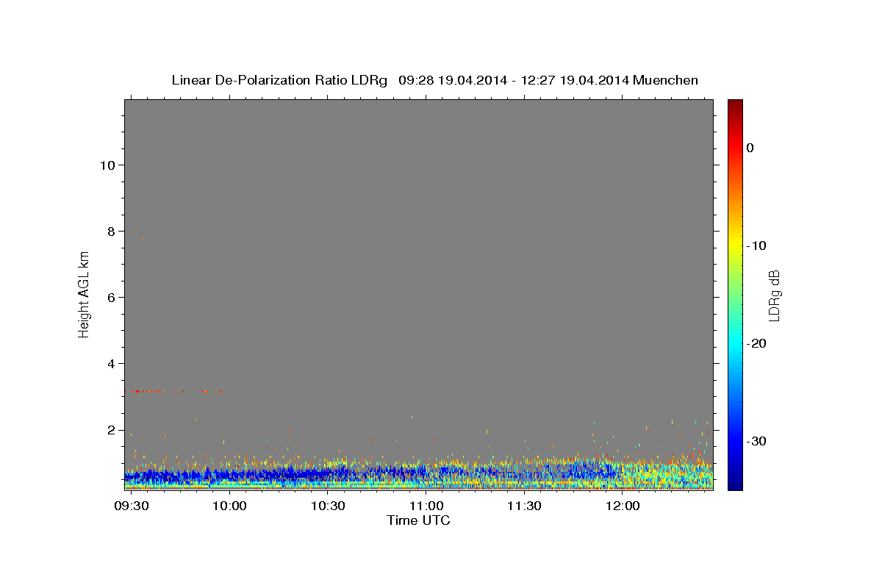The image size is (882, 588).
Task: Select the '12:00' time tick label
Action: 623,507
